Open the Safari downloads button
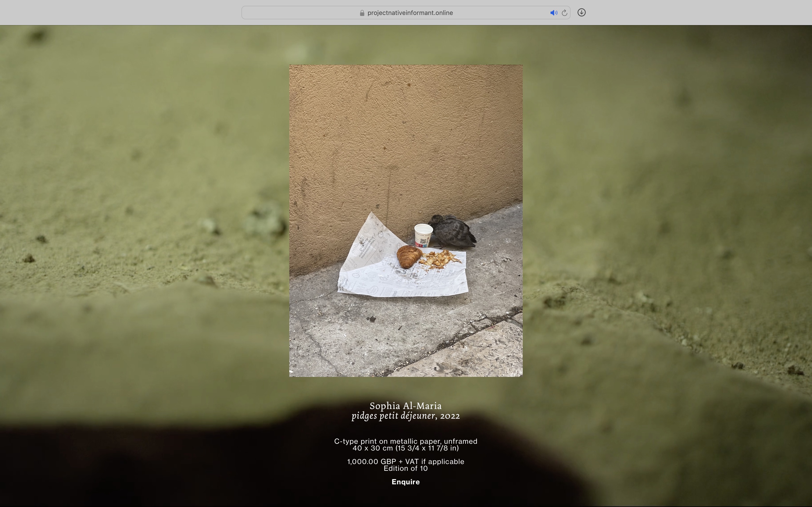Image resolution: width=812 pixels, height=507 pixels. click(x=581, y=12)
